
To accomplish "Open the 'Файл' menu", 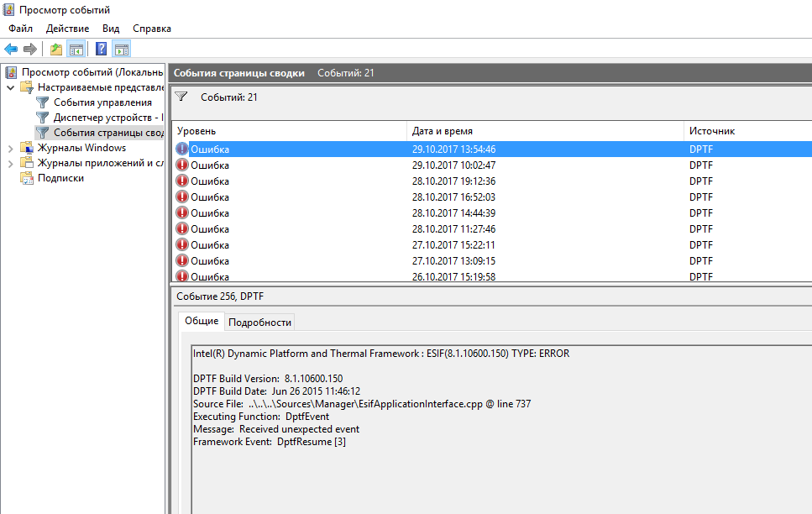I will click(x=20, y=29).
